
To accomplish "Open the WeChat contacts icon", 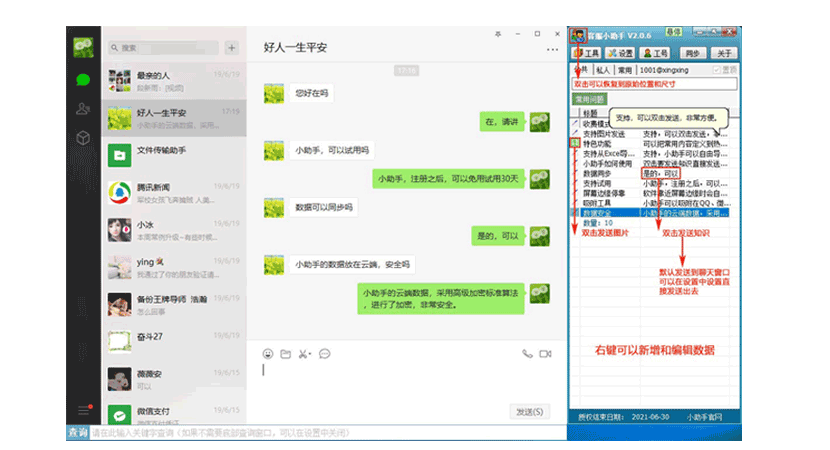I will pos(83,109).
